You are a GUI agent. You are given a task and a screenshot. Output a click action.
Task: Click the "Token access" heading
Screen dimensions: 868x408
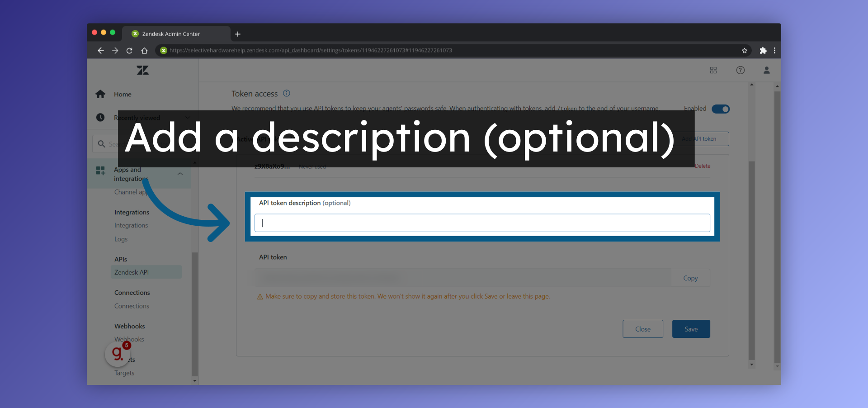[255, 94]
